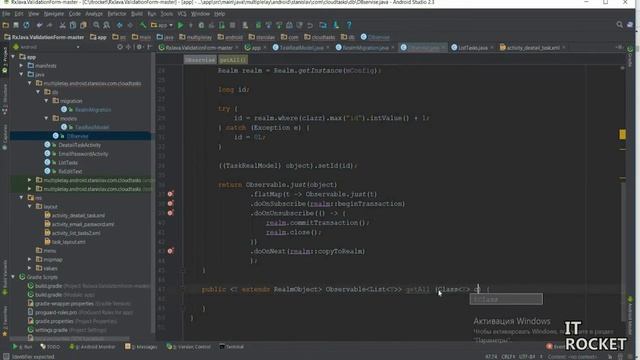This screenshot has width=640, height=360.
Task: Click the Find magnifier toolbar icon
Action: (x=96, y=25)
